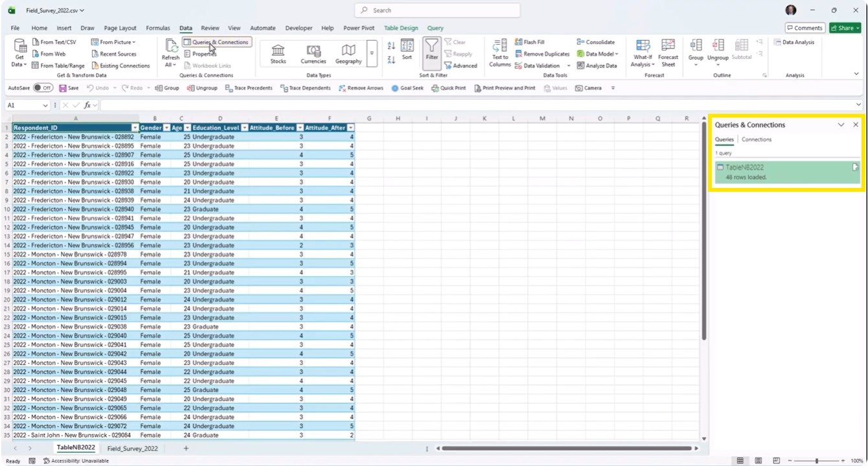Launch Text to Columns wizard
This screenshot has width=868, height=466.
point(500,53)
